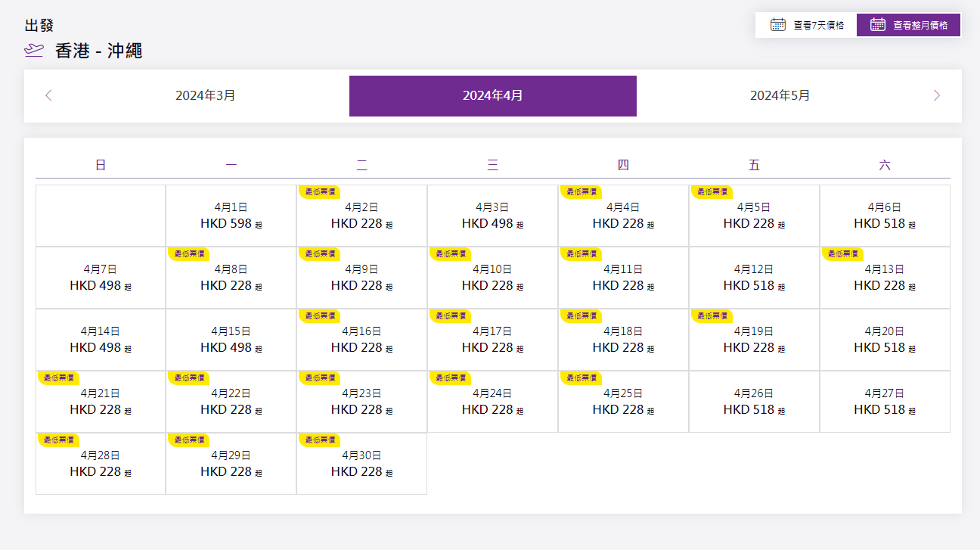Switch to the 2024年5月 tab

click(780, 96)
